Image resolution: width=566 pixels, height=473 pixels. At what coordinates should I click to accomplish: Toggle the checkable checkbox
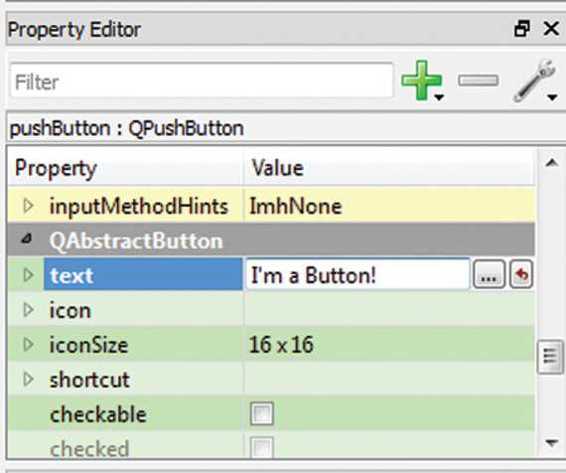point(262,413)
